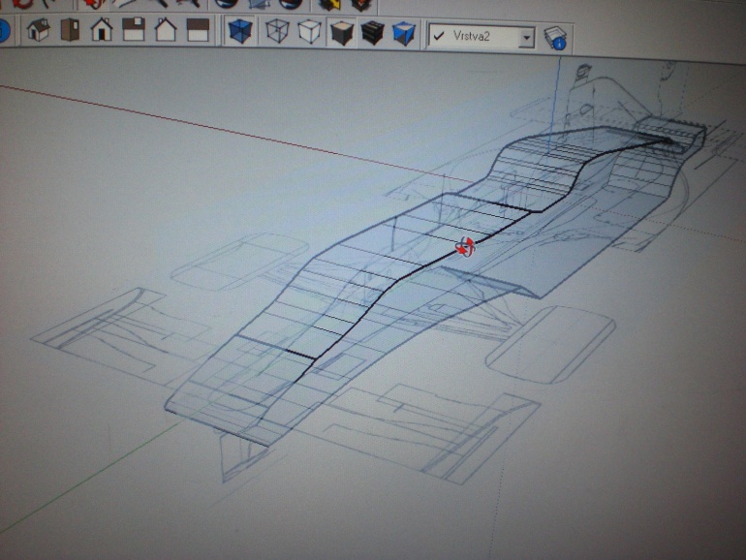The image size is (746, 560).
Task: Open the Layer Manager icon
Action: (555, 38)
